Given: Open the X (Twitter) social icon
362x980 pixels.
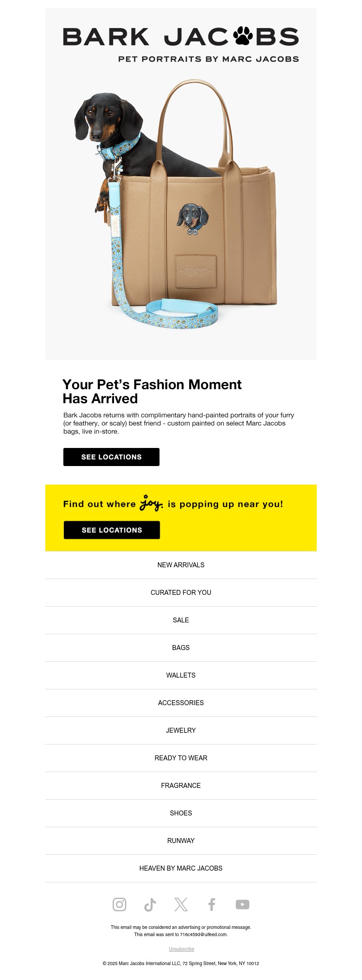Looking at the screenshot, I should [181, 905].
